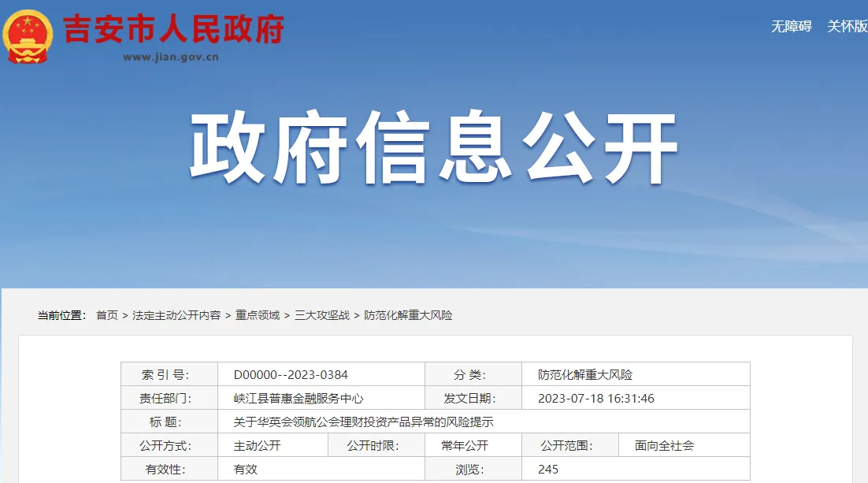Go to 首页 in the breadcrumb
The height and width of the screenshot is (483, 868).
pos(107,315)
